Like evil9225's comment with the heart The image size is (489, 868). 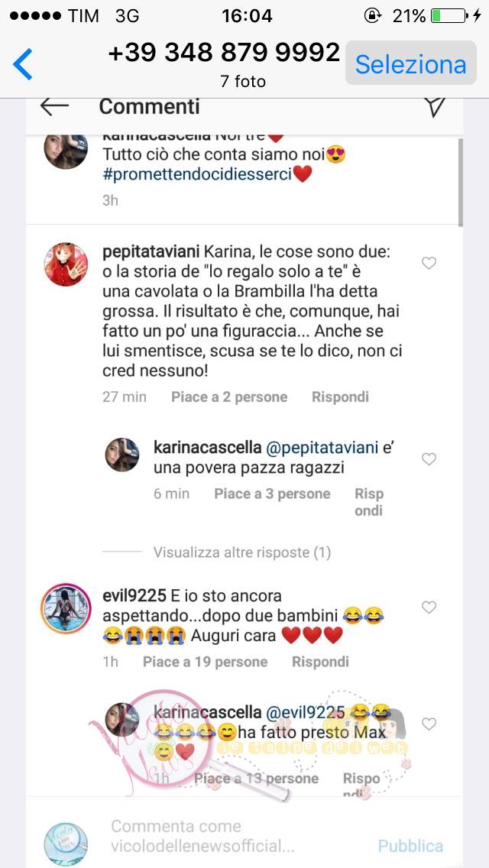point(429,607)
